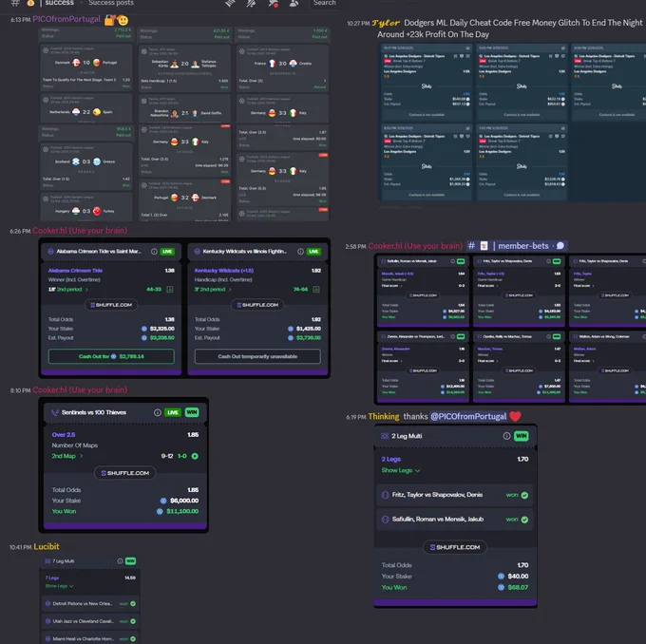Click the SHUFFLE.COM badge on the 2 Leg Multi card
This screenshot has width=646, height=644.
[x=455, y=547]
